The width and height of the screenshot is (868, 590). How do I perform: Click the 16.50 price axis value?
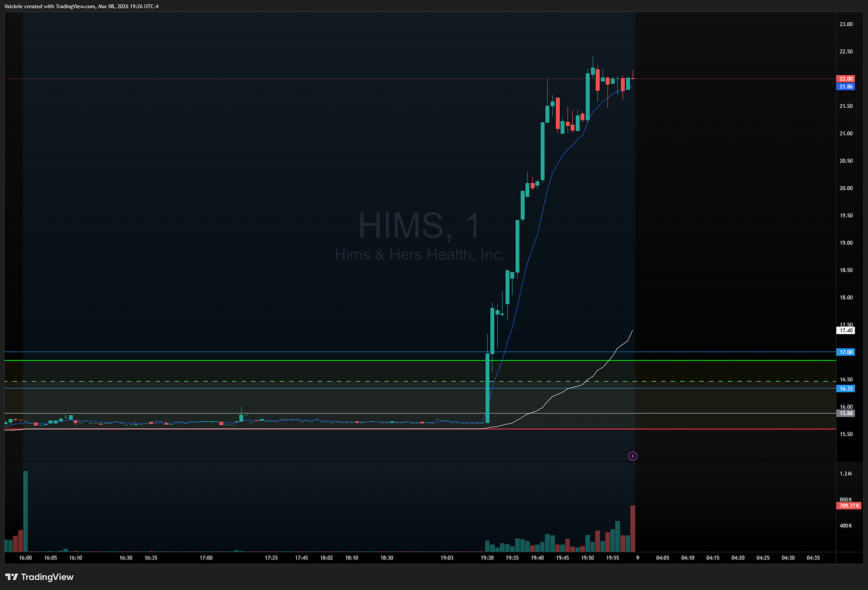tap(846, 379)
